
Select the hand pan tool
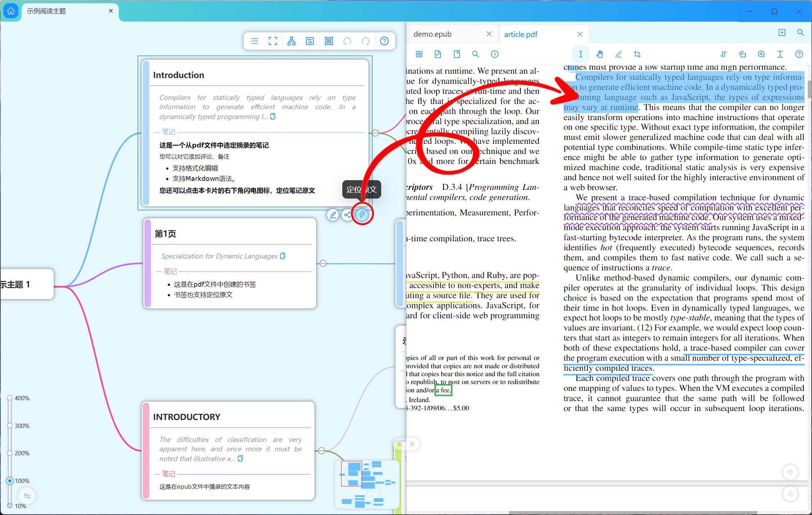(599, 54)
